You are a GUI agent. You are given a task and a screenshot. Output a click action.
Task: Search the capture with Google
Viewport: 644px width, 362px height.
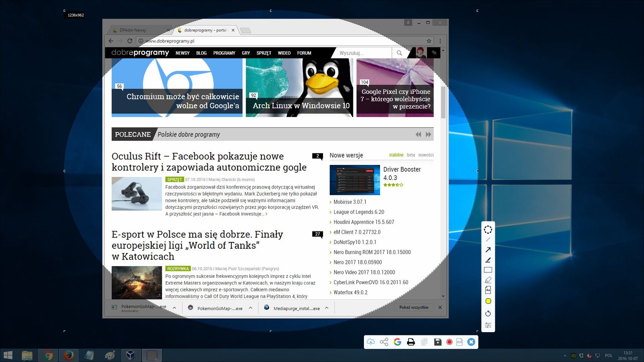(398, 342)
